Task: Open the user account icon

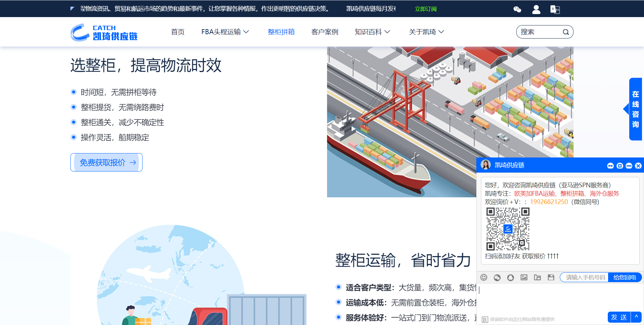Action: pyautogui.click(x=536, y=9)
